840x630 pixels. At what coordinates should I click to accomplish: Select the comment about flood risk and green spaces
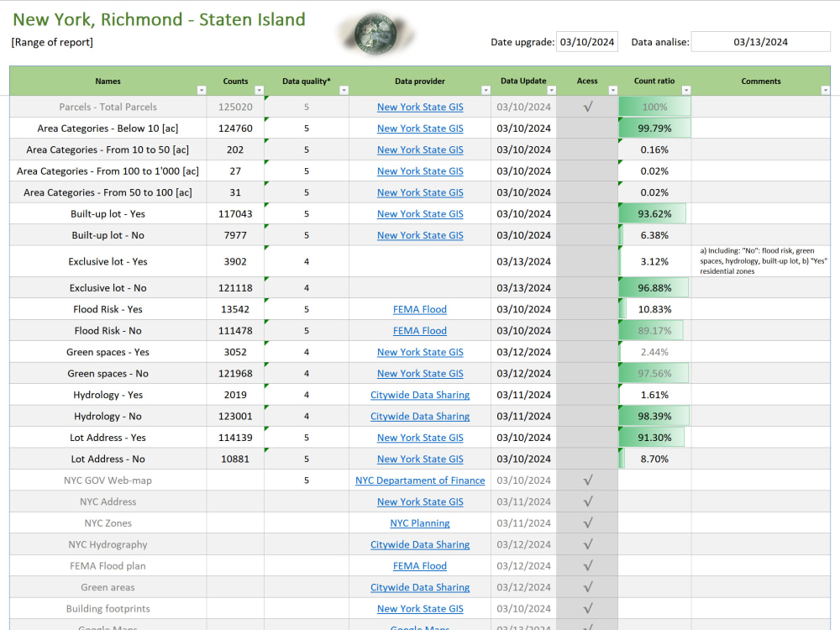click(x=763, y=261)
